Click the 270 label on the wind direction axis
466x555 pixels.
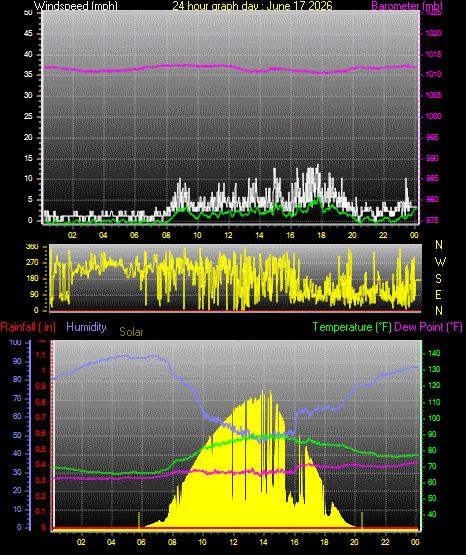[x=32, y=263]
